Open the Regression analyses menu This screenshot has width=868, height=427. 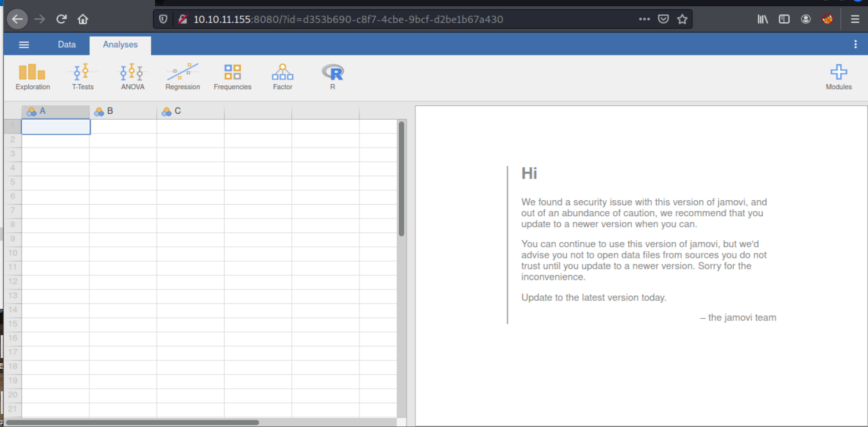(x=182, y=77)
